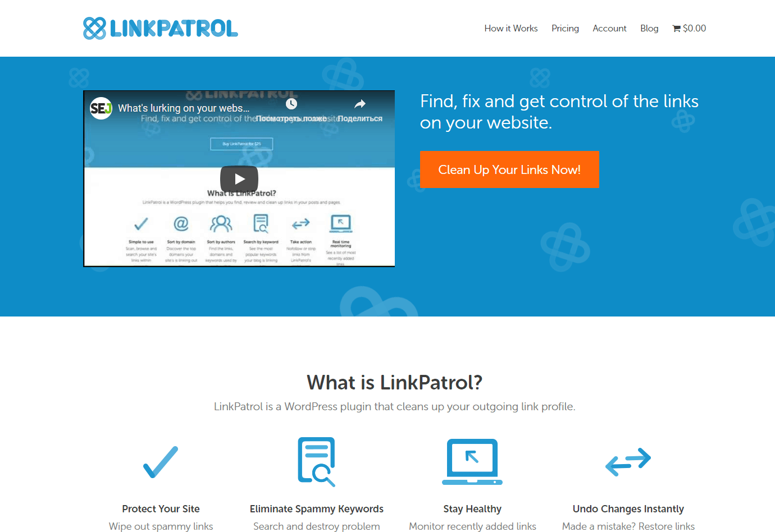
Task: Click the Eliminate Spammy Keywords document-search icon
Action: [x=316, y=461]
